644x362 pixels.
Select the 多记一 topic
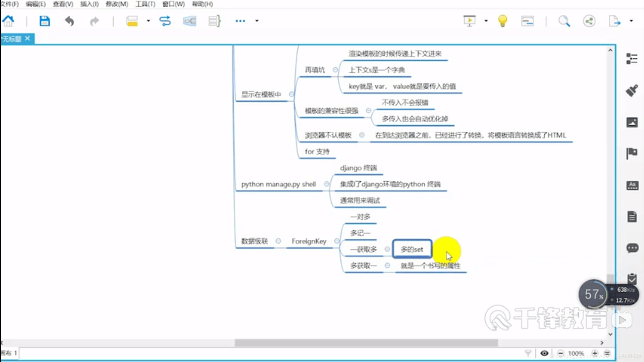click(360, 233)
